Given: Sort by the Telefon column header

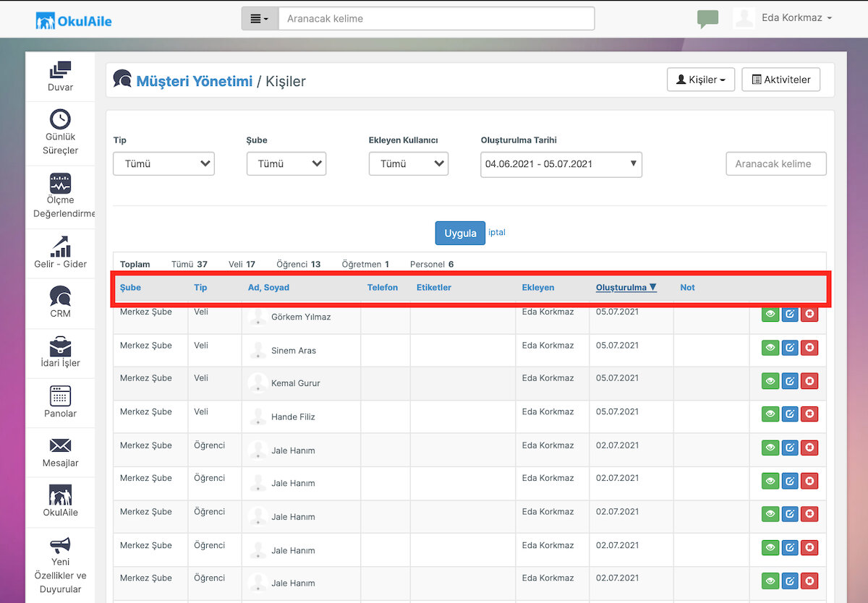Looking at the screenshot, I should (383, 288).
